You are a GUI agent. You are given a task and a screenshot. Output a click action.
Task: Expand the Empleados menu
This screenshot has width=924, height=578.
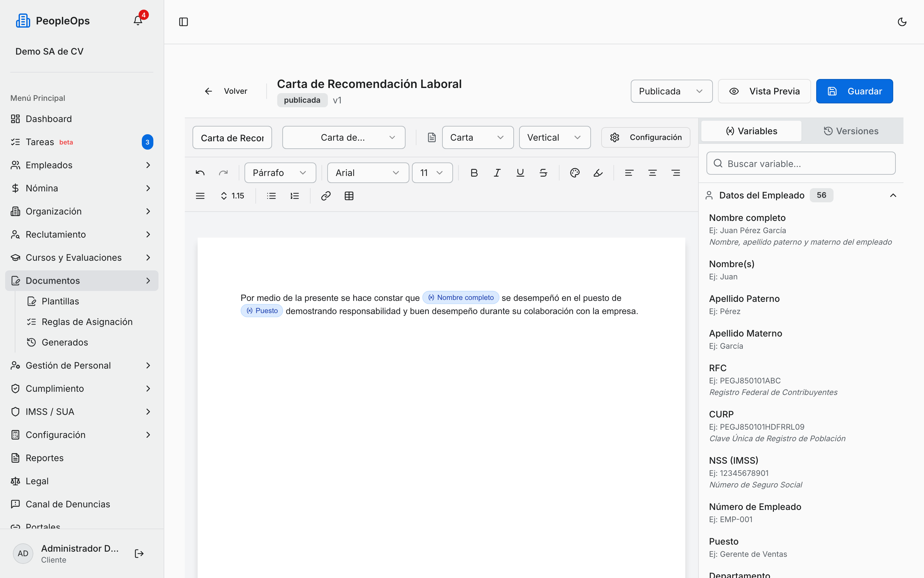tap(82, 165)
